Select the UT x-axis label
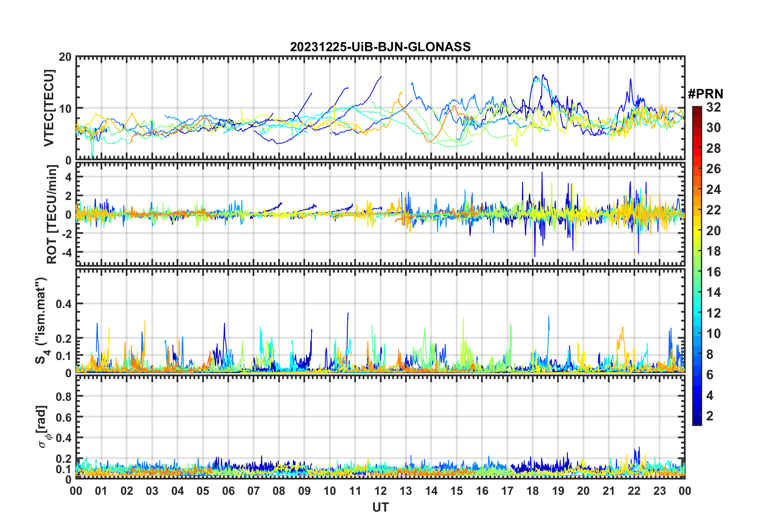Viewport: 761px width, 532px height. pos(380,507)
